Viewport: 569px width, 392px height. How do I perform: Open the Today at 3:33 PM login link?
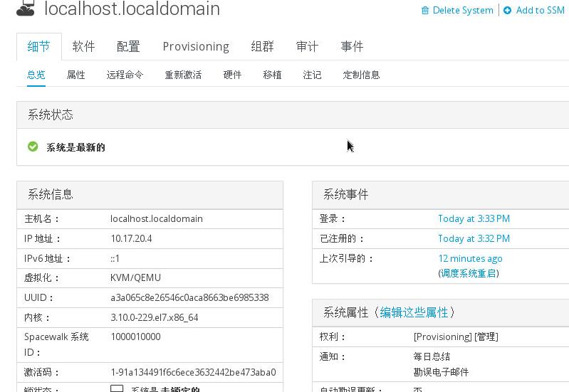474,218
